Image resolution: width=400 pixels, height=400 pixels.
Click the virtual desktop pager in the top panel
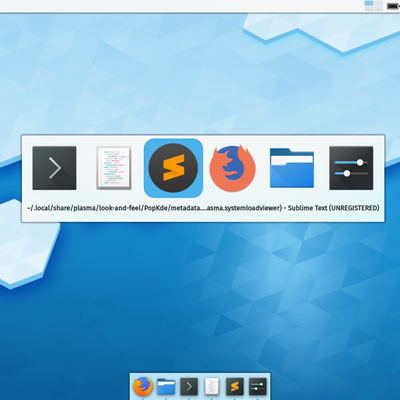pos(373,6)
